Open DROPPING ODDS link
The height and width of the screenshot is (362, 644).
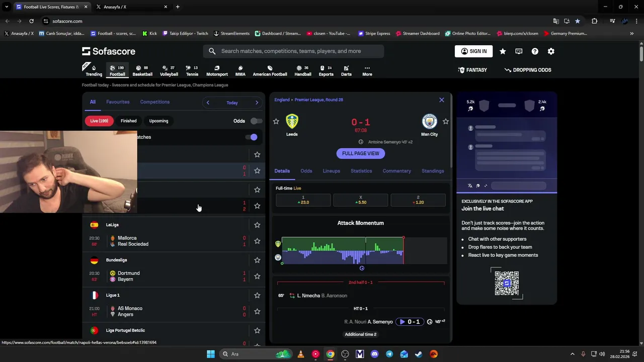[x=528, y=70]
